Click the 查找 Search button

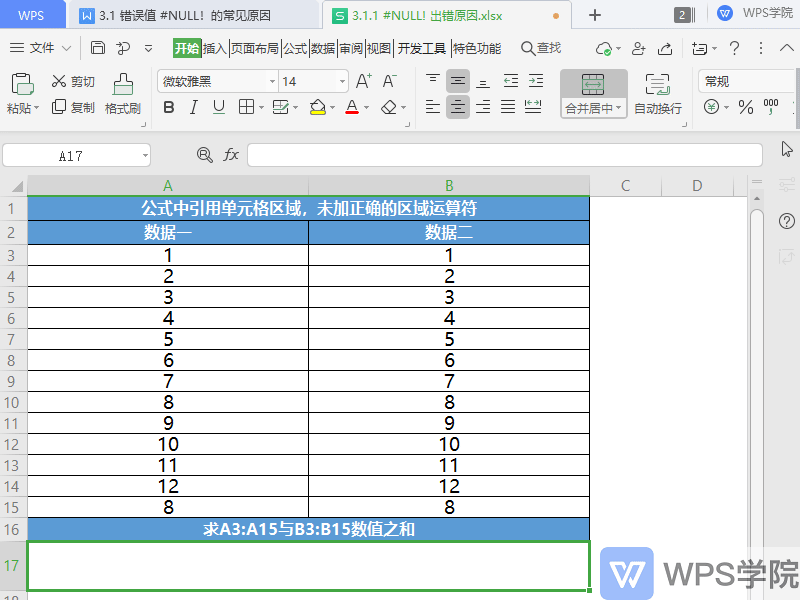541,48
